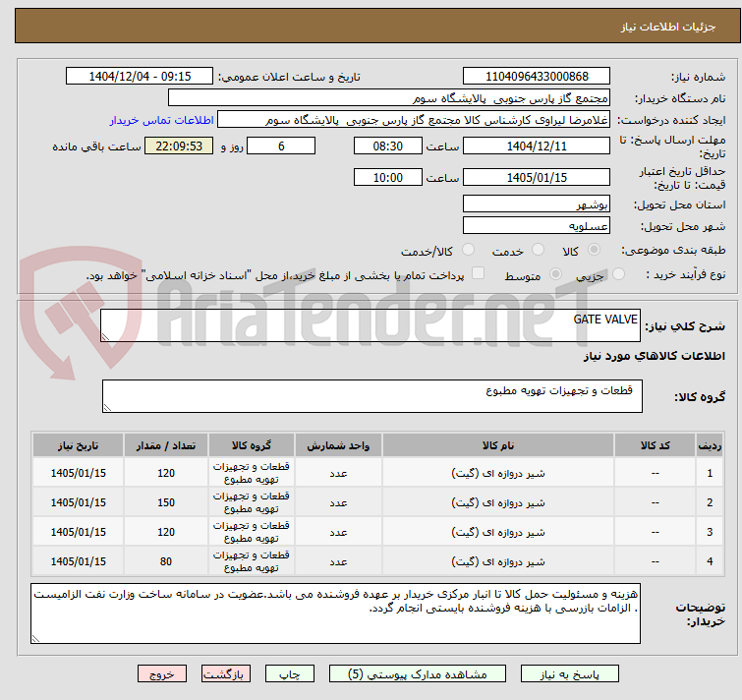The image size is (742, 700).
Task: Select the متوسط purchase type radio
Action: click(x=555, y=274)
